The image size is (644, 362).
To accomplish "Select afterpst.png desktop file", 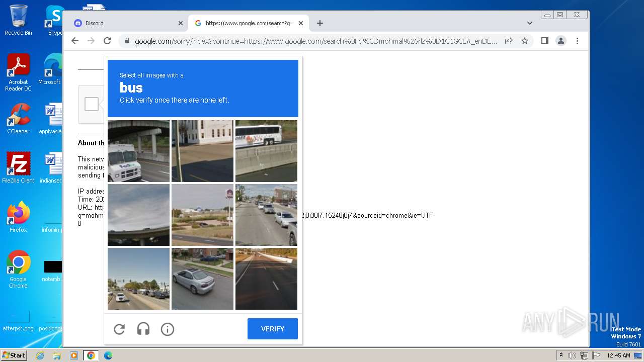I will (18, 321).
